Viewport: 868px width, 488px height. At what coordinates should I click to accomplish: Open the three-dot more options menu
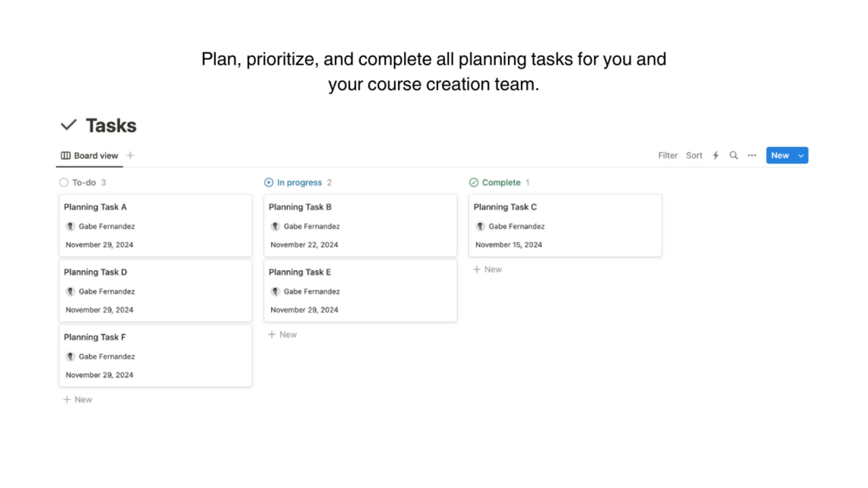(751, 155)
